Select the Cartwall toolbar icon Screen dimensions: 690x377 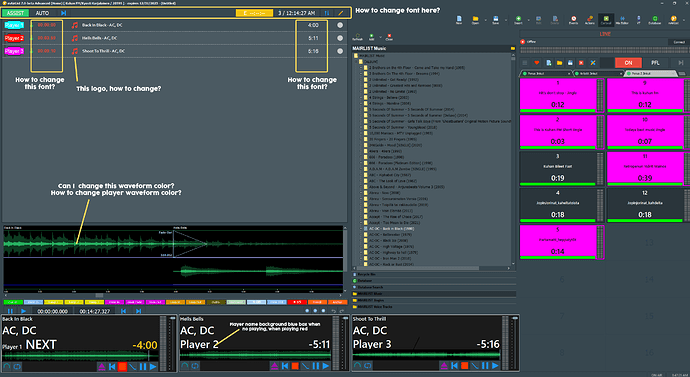click(606, 20)
